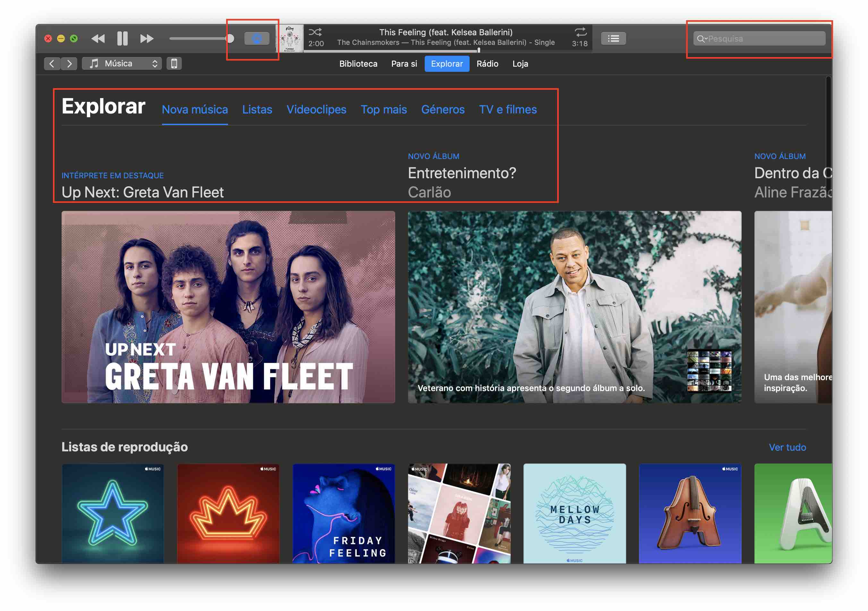Click the elapsed time 2:00

pyautogui.click(x=316, y=44)
